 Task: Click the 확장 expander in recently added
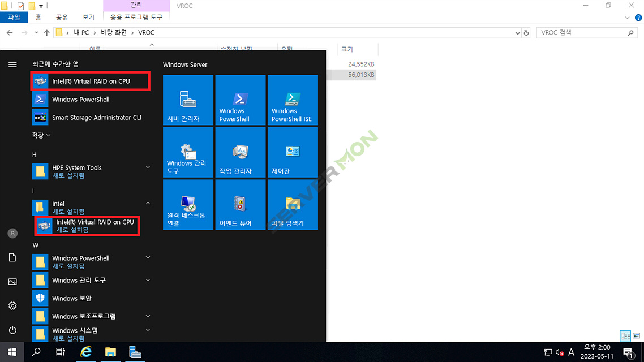click(41, 135)
